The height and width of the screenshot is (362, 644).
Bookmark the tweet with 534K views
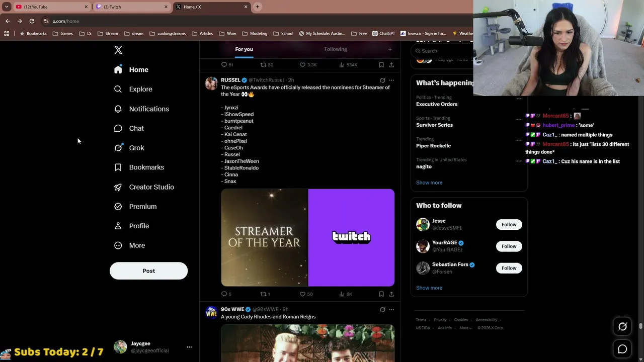(x=381, y=65)
